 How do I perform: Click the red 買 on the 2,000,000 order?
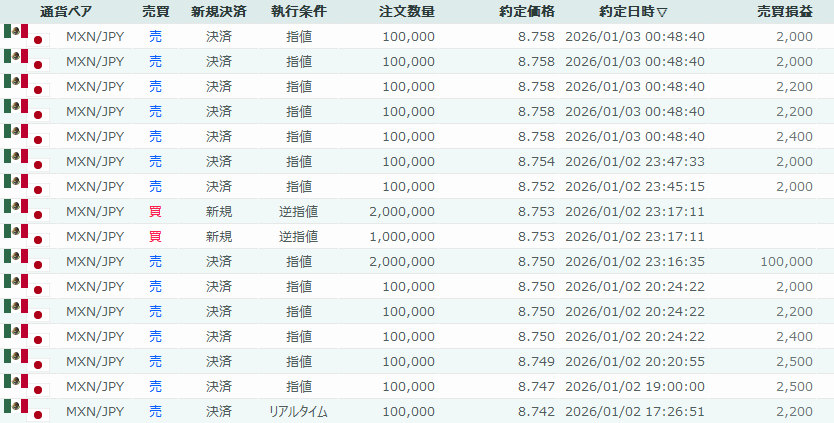tap(155, 211)
